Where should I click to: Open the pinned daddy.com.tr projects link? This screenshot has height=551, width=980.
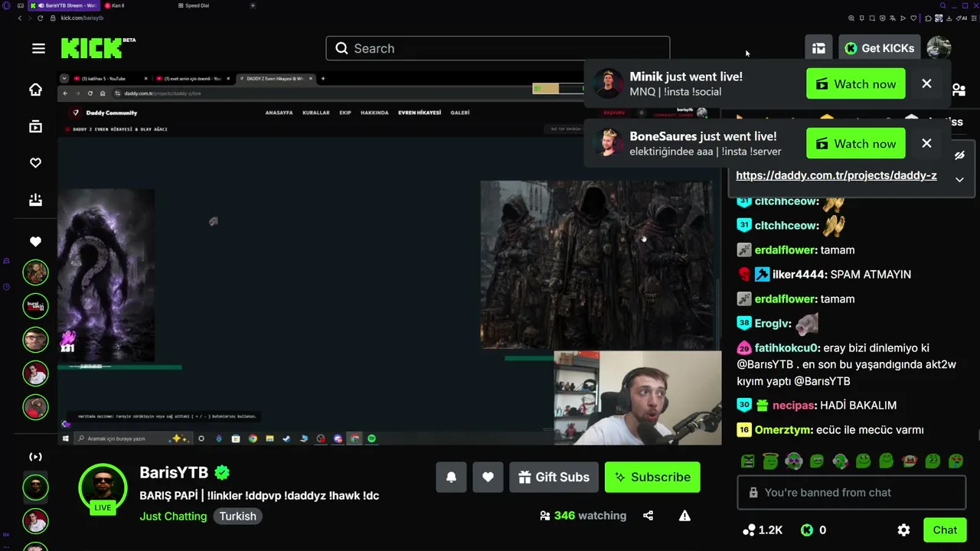click(x=836, y=175)
